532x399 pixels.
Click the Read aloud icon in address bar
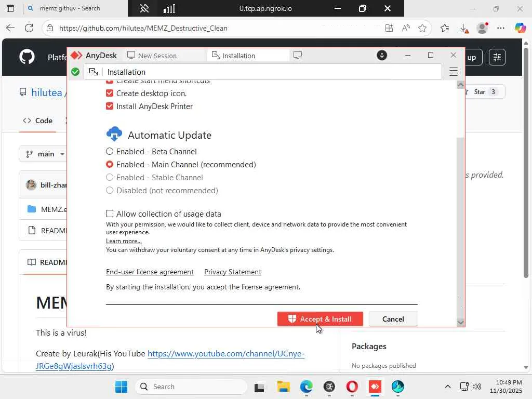(x=406, y=28)
